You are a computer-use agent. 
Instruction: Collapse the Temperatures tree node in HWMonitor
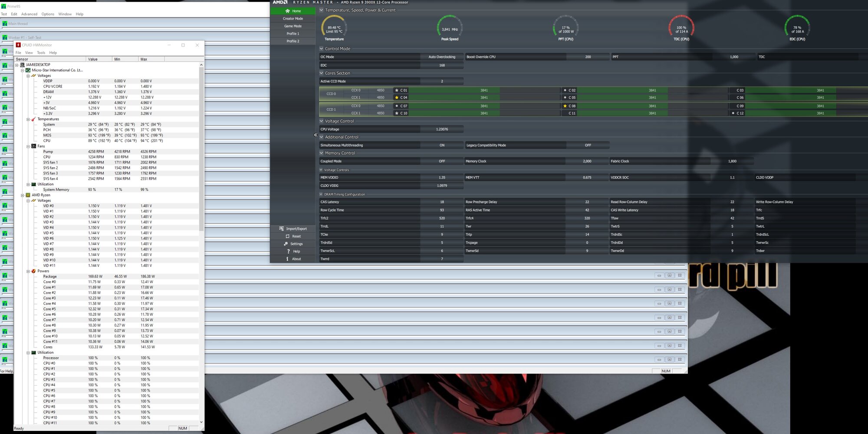[28, 119]
